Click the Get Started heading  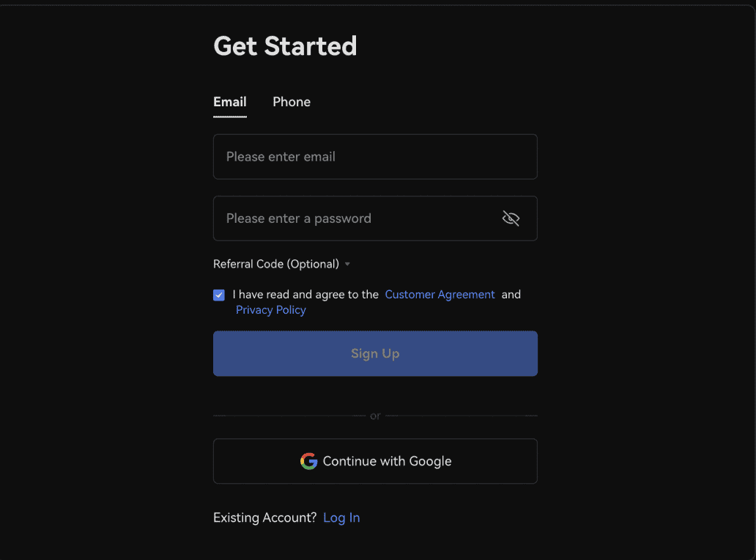285,46
